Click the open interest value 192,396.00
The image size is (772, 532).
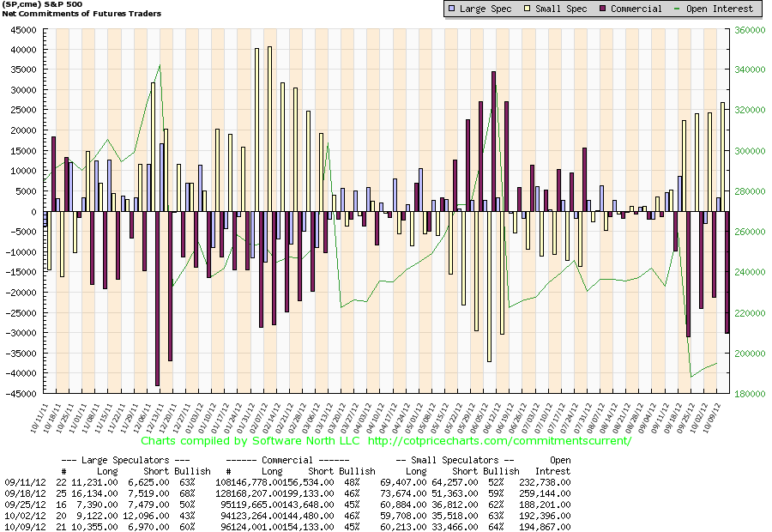[x=545, y=516]
